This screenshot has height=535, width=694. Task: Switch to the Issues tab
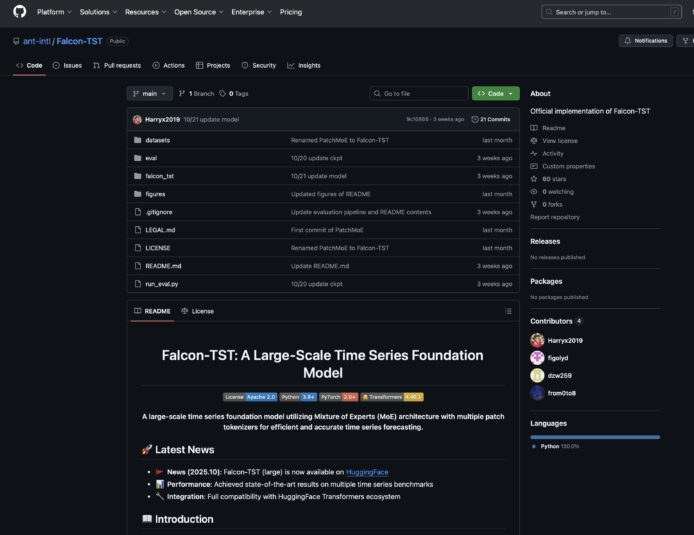(67, 65)
